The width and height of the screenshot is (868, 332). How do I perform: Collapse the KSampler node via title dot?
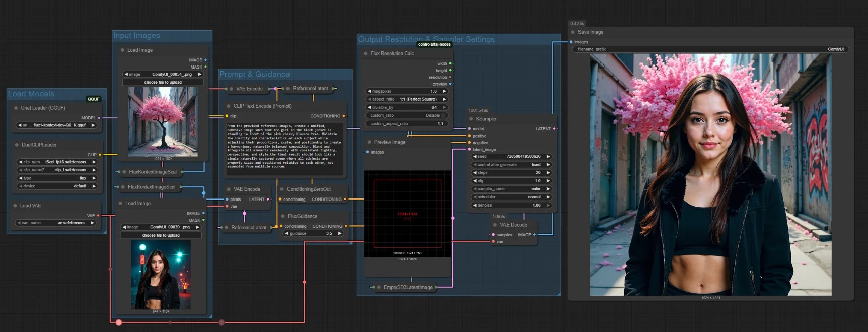(x=471, y=119)
